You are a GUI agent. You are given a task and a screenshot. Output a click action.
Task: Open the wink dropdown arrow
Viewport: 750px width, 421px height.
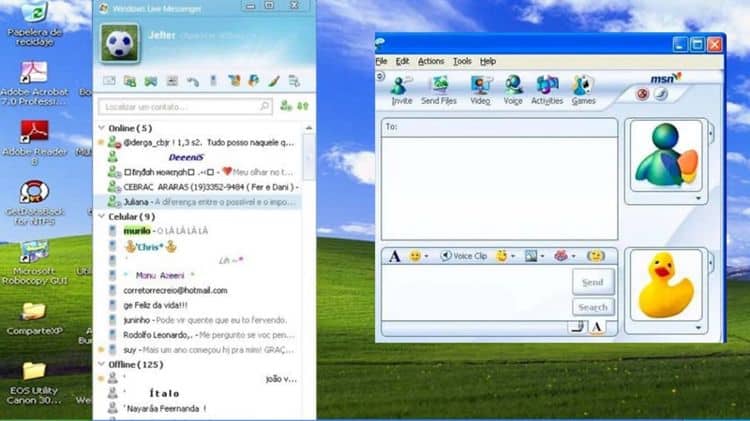512,256
